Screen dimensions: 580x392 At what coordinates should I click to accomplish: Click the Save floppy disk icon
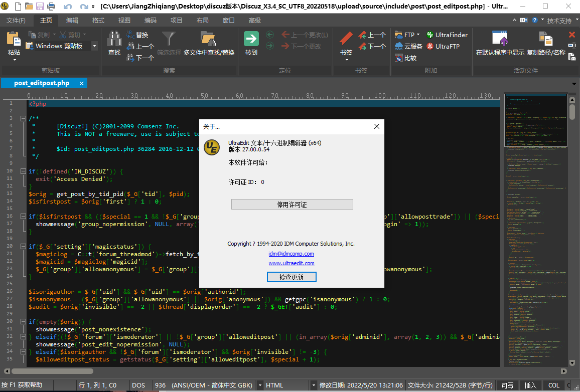(40, 7)
